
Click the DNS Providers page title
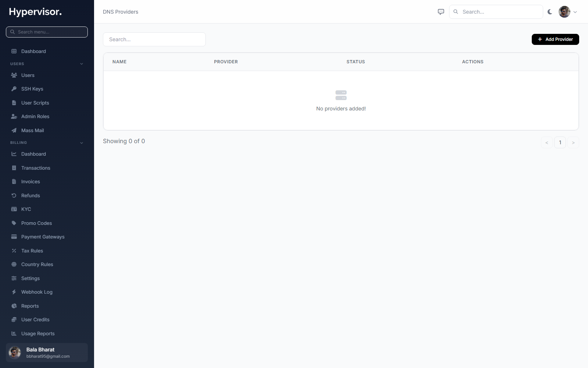121,12
